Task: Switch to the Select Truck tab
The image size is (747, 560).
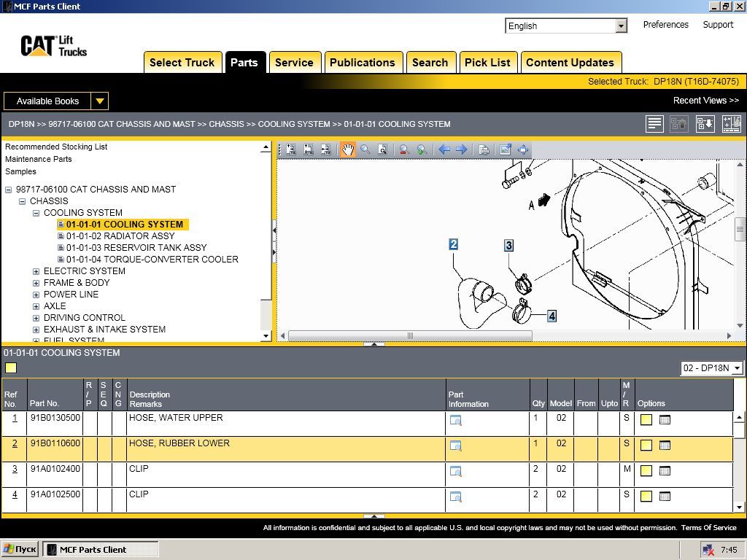Action: point(182,63)
